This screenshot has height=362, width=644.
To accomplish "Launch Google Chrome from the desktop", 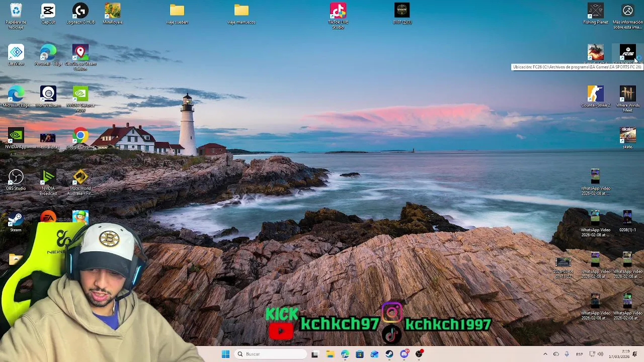I will [x=80, y=138].
